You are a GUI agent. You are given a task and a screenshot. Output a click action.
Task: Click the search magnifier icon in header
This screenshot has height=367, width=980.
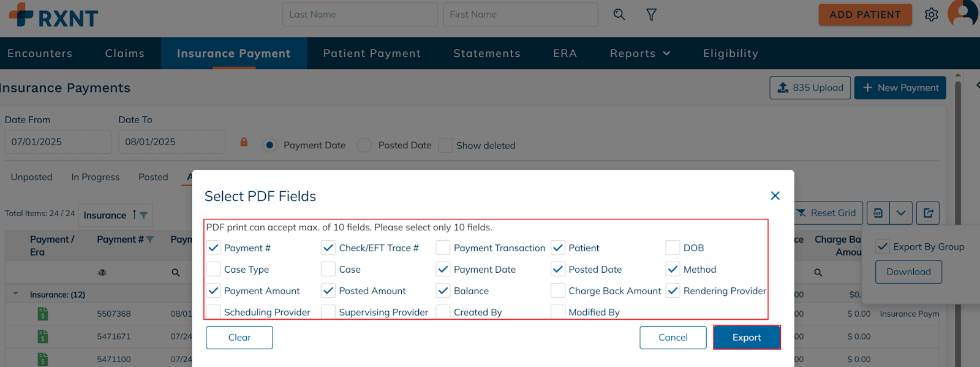point(619,14)
